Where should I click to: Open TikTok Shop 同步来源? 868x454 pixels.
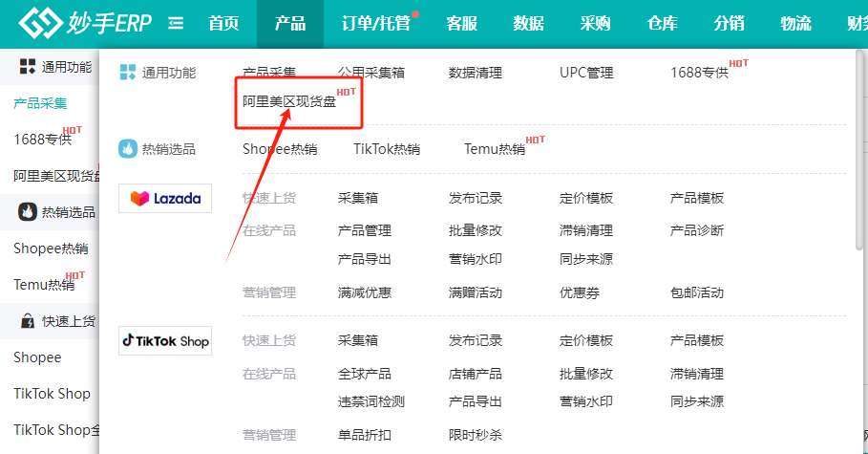[697, 401]
